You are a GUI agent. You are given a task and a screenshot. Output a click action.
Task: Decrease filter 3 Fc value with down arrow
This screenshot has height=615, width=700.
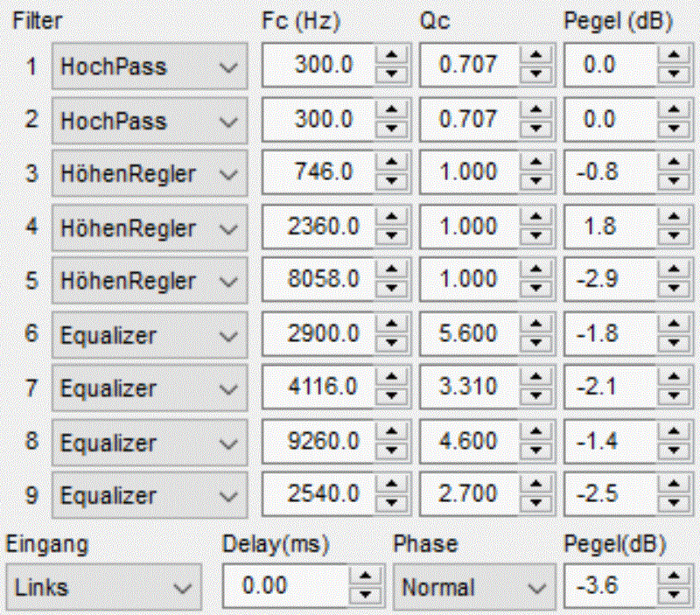392,181
